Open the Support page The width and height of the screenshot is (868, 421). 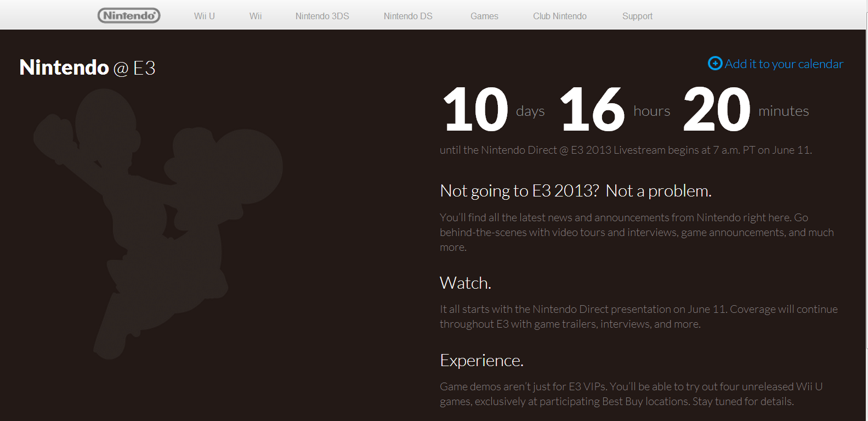coord(637,16)
